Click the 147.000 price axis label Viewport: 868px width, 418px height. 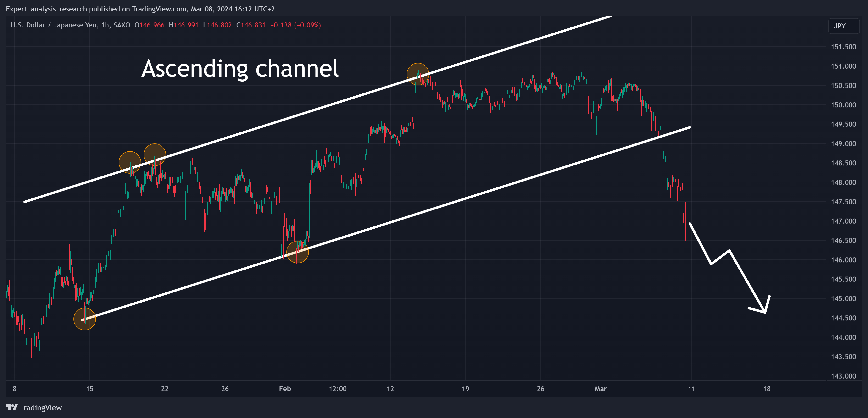843,221
